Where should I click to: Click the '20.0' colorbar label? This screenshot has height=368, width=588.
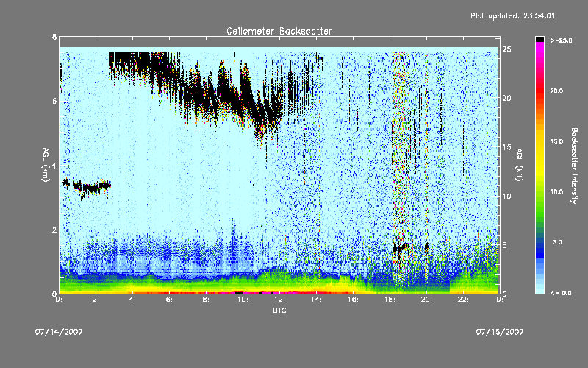[556, 91]
